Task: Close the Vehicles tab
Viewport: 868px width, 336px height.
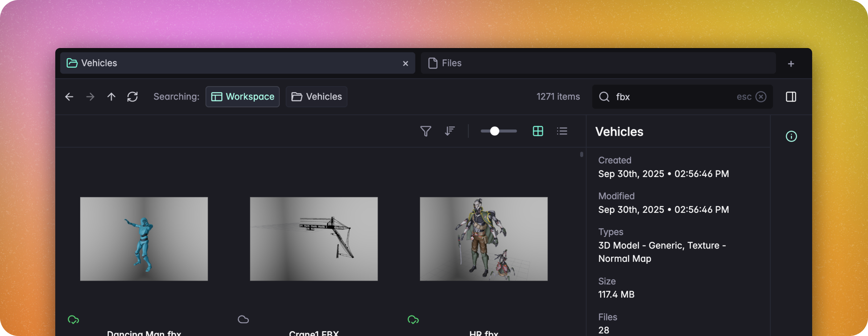Action: pyautogui.click(x=405, y=63)
